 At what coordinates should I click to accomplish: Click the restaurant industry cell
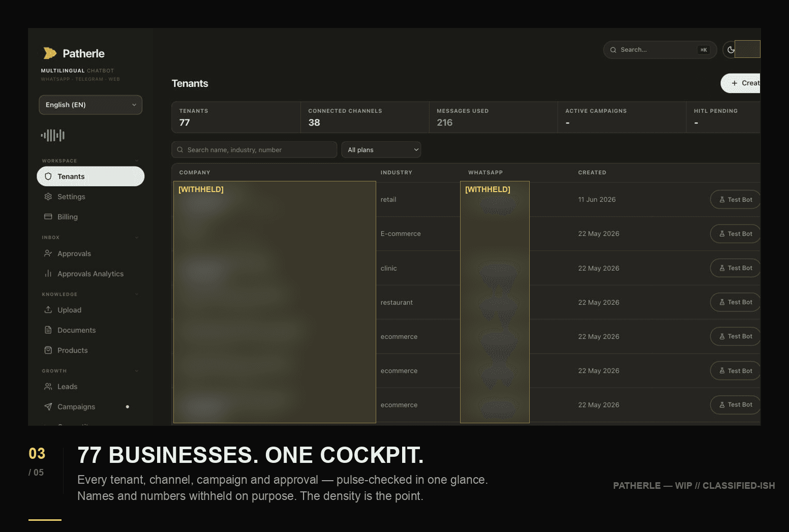397,302
